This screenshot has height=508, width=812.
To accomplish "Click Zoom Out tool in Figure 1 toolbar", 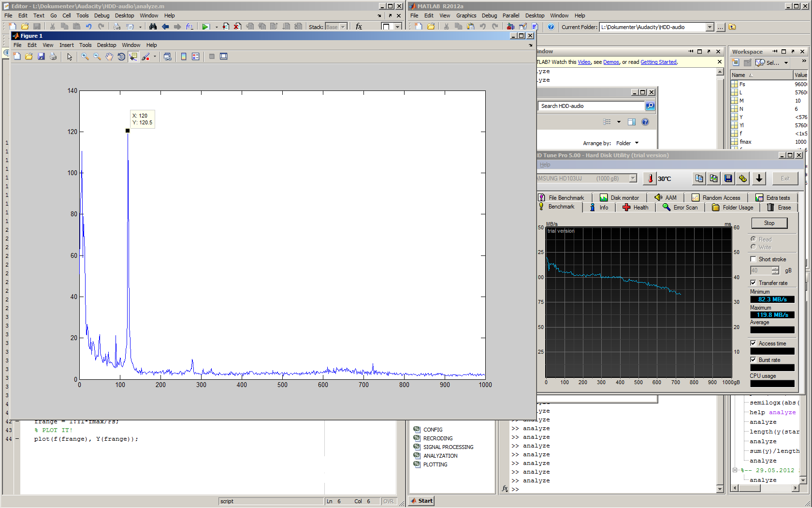I will coord(97,57).
